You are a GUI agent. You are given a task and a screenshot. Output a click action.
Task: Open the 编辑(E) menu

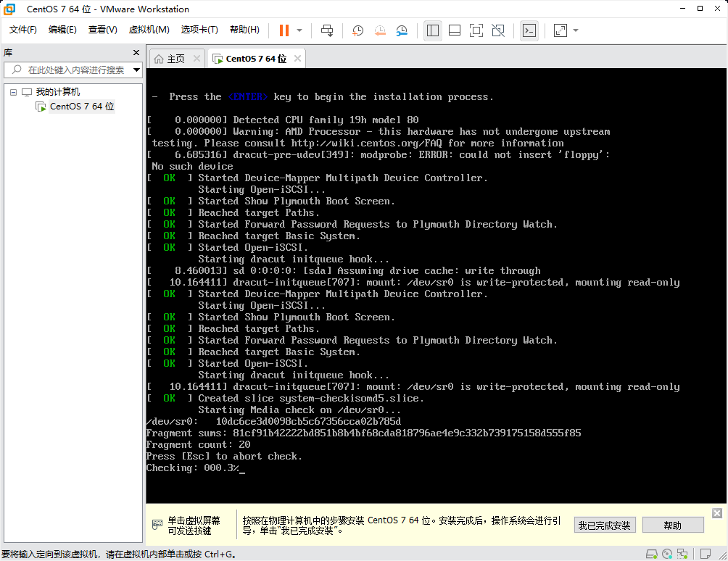point(62,30)
